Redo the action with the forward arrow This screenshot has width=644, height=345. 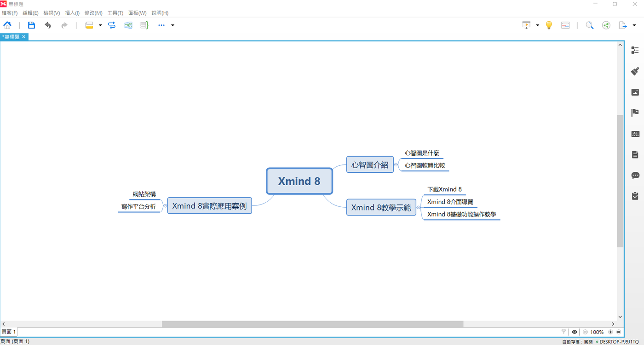pyautogui.click(x=64, y=25)
